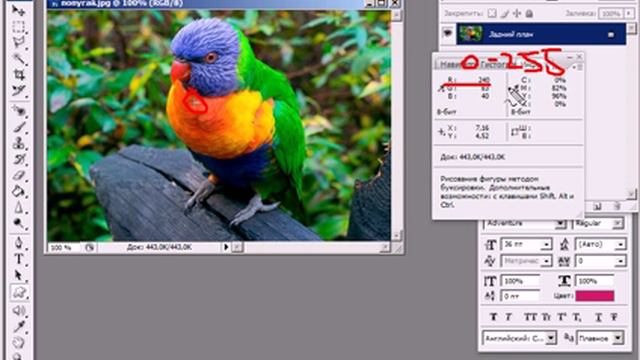
Task: Toggle underline text style
Action: click(x=598, y=317)
